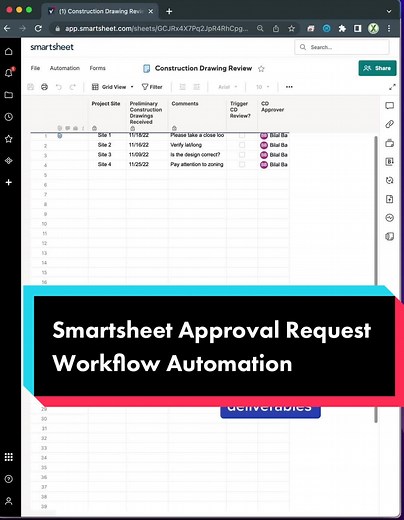Open Account person icon in sidebar
This screenshot has width=404, height=520.
point(9,501)
